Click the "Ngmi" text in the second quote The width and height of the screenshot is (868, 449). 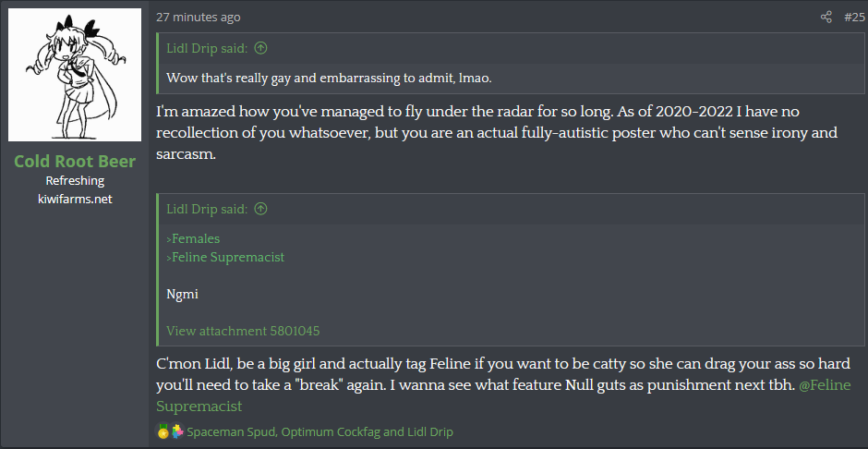(x=182, y=294)
